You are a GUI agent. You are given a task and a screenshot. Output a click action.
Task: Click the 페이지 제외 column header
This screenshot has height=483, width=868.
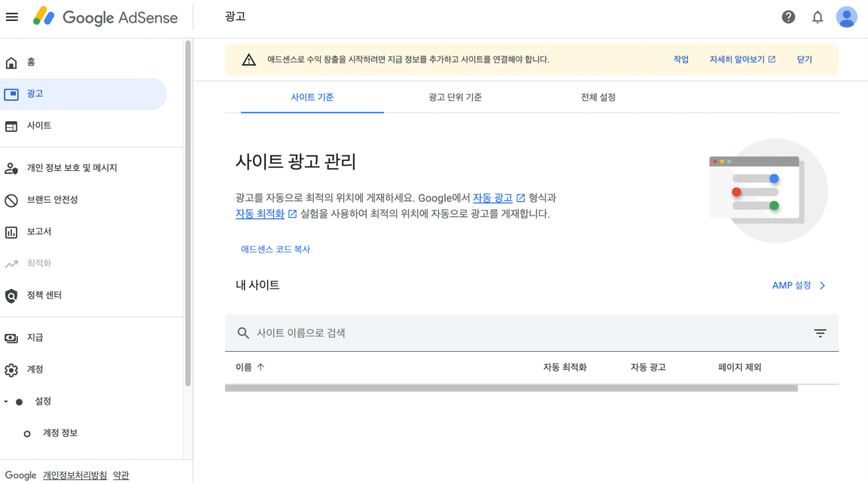pos(739,367)
